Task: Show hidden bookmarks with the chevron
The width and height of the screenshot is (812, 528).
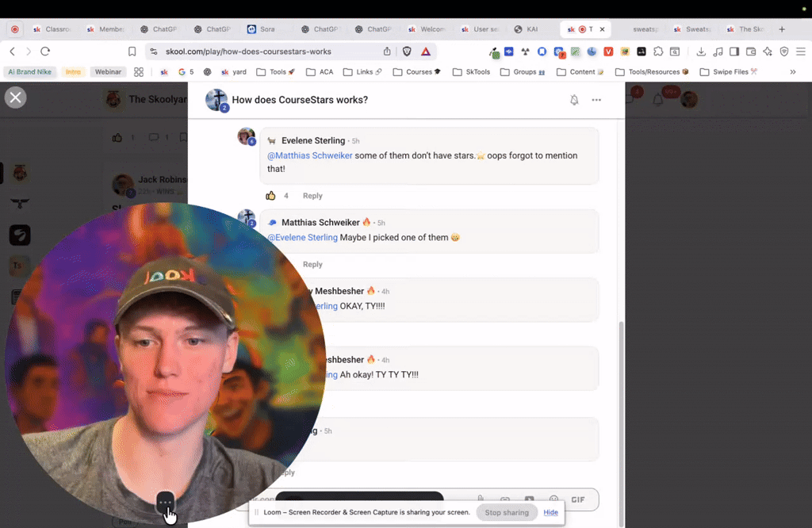Action: [x=793, y=72]
